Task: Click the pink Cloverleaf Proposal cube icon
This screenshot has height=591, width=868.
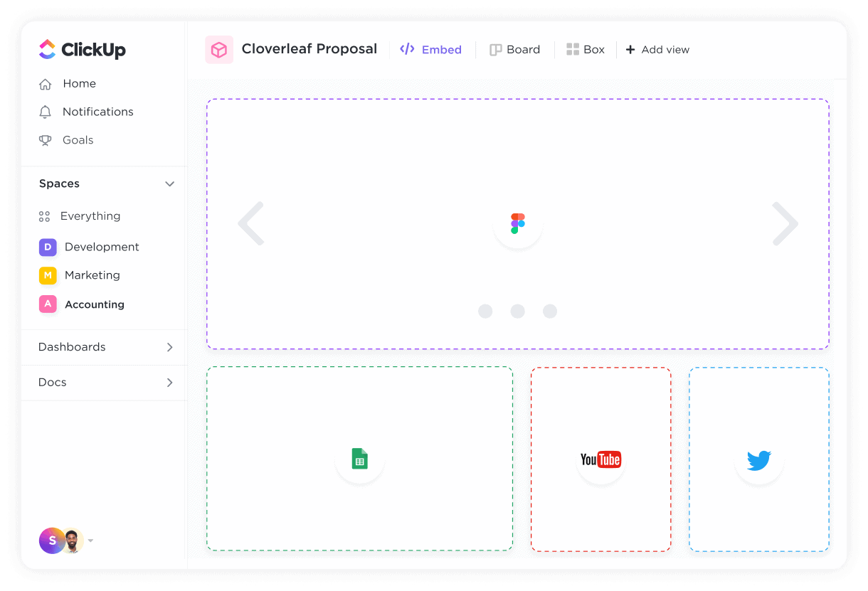Action: pyautogui.click(x=219, y=50)
